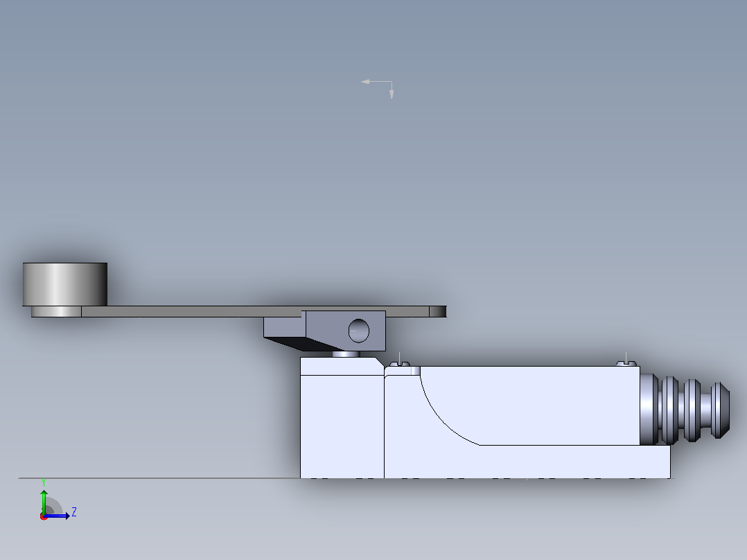Click the screw head nearest the cable connector

[x=626, y=364]
